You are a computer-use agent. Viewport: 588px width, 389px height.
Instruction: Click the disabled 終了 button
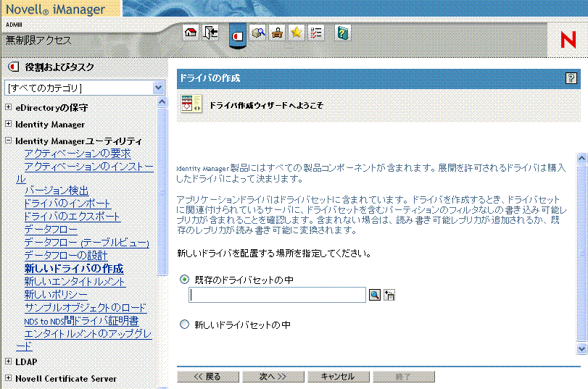pyautogui.click(x=404, y=377)
